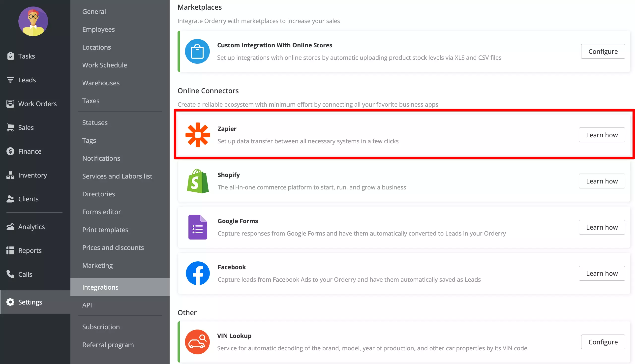The width and height of the screenshot is (636, 364).
Task: Open API settings
Action: click(x=120, y=305)
